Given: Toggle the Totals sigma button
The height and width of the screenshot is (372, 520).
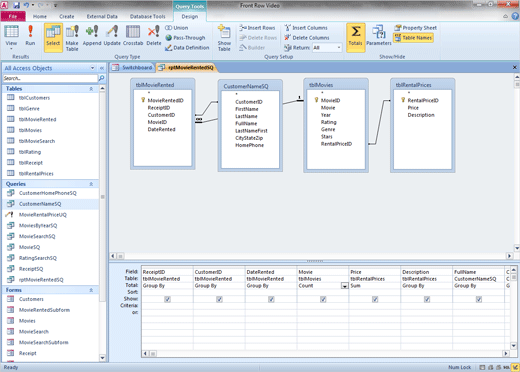Looking at the screenshot, I should point(355,37).
